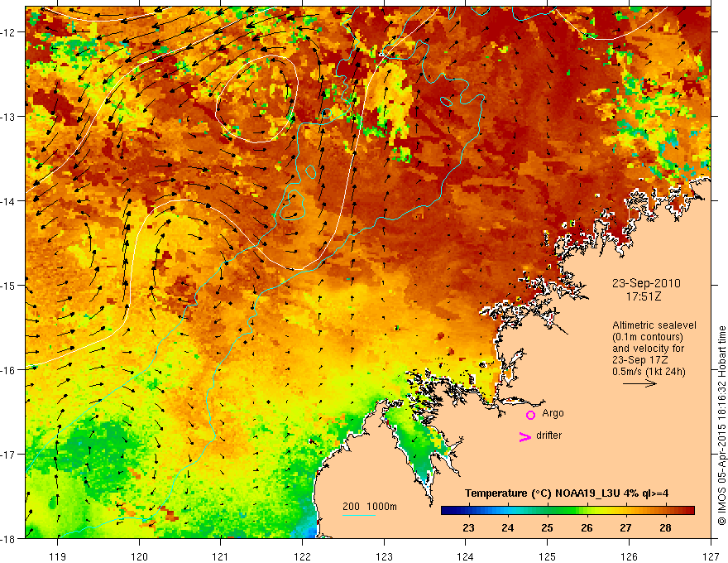728x563 pixels.
Task: Click the longitude axis label 123
Action: pyautogui.click(x=384, y=556)
